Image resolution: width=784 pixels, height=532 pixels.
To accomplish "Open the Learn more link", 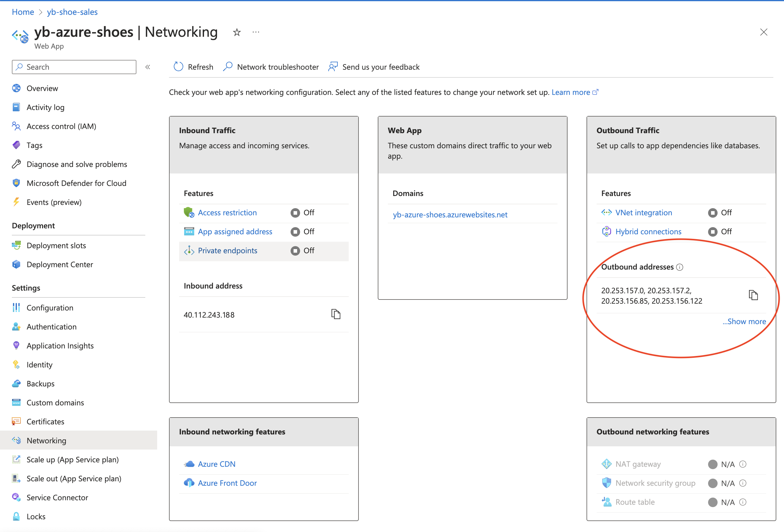I will pyautogui.click(x=571, y=92).
